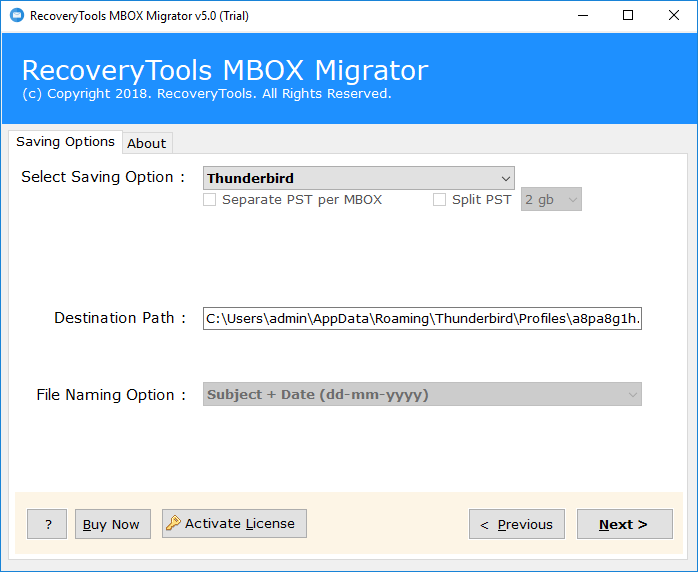Close the MBOX Migrator window
The height and width of the screenshot is (572, 698).
point(673,15)
